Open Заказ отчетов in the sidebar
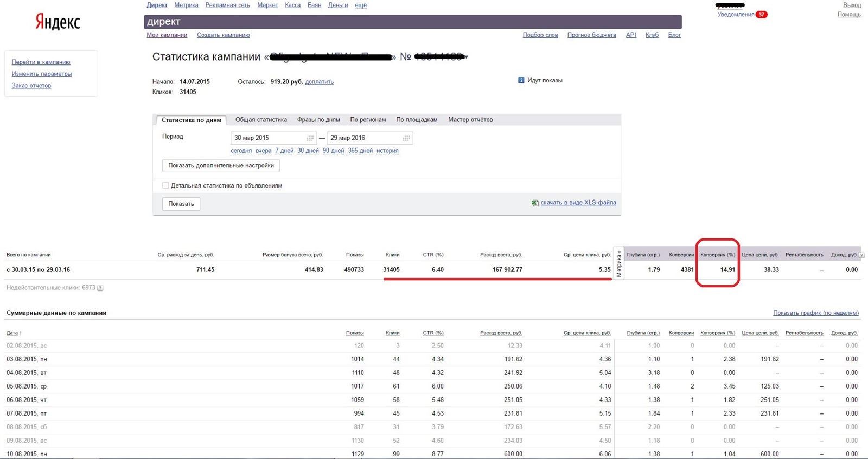 (31, 86)
